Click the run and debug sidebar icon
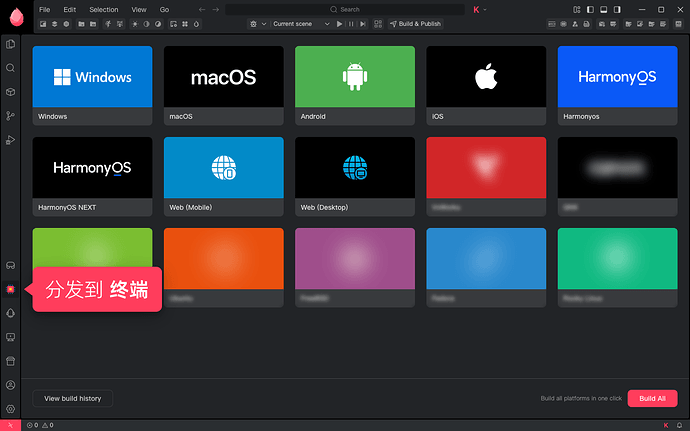The width and height of the screenshot is (690, 431). (11, 140)
